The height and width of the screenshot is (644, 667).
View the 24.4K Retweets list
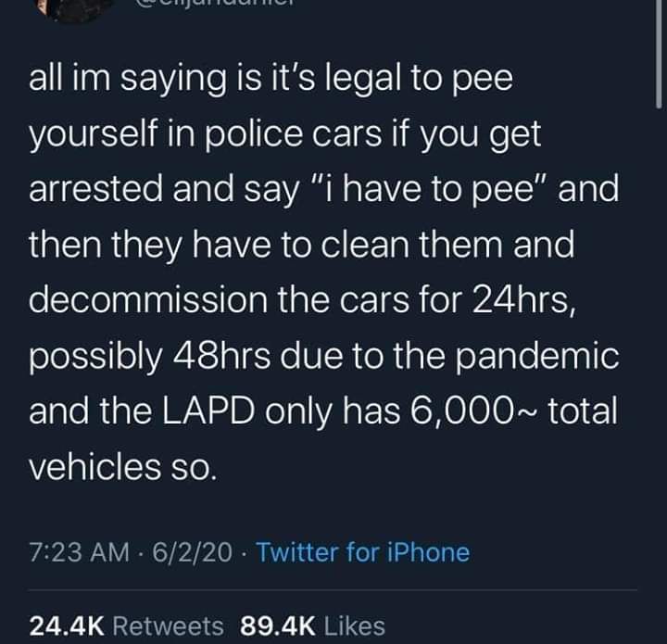point(126,626)
